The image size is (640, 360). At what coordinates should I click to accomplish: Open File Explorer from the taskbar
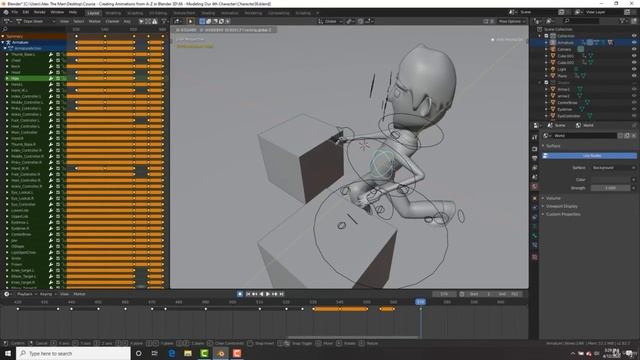coord(188,353)
